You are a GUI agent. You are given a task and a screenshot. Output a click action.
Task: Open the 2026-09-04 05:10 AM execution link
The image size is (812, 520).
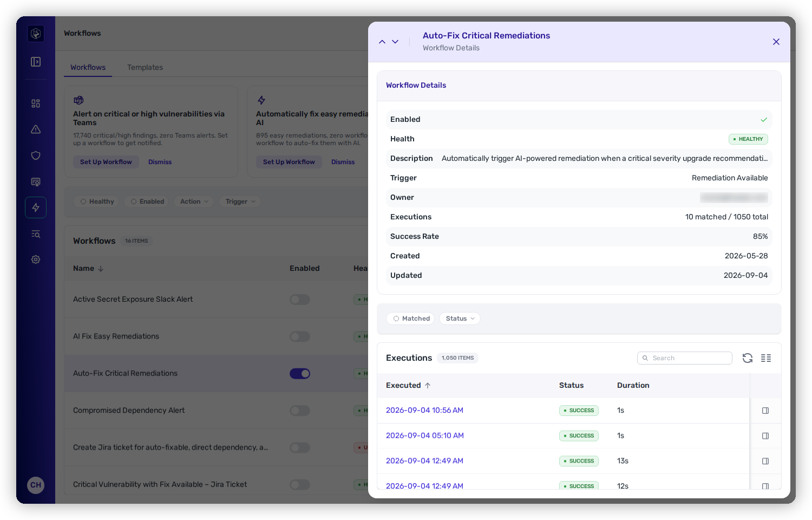pyautogui.click(x=425, y=435)
